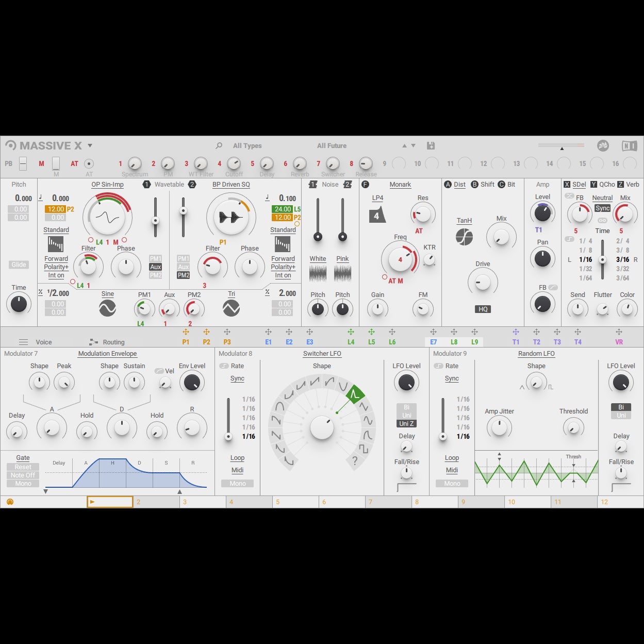Click the question mark random shape segment
This screenshot has width=644, height=644.
[x=355, y=461]
